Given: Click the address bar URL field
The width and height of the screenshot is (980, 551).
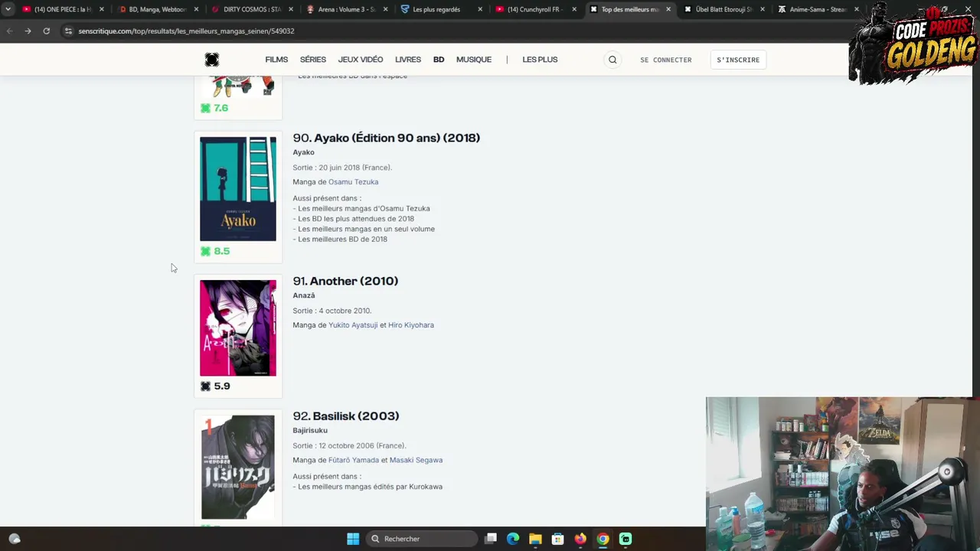Looking at the screenshot, I should [186, 31].
